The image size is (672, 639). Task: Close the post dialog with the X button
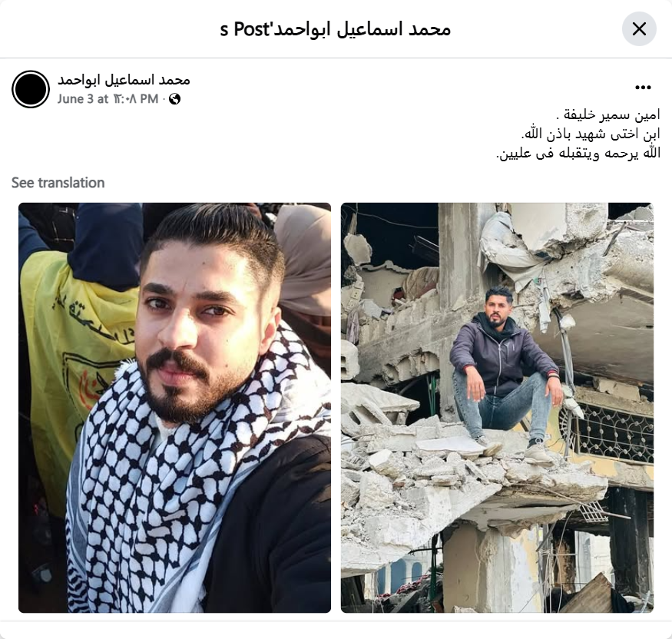click(639, 29)
